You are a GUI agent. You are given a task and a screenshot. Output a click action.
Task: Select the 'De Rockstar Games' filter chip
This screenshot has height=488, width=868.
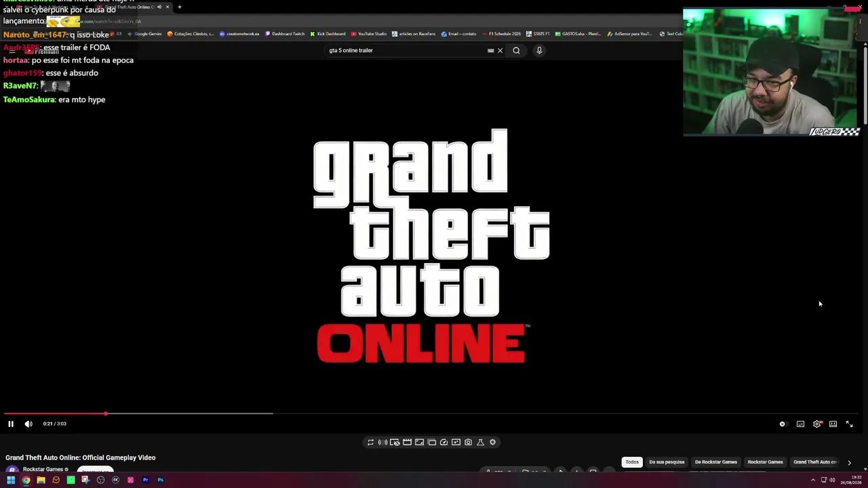[715, 462]
